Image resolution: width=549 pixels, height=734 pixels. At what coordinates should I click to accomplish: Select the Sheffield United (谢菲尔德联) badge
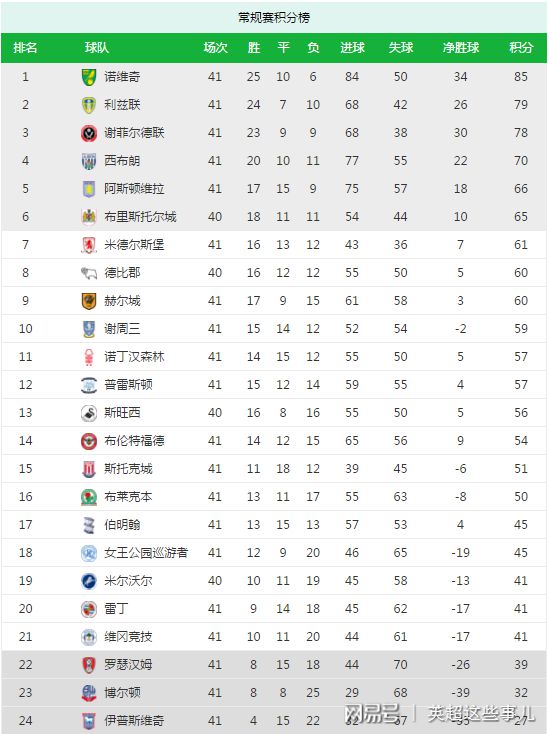(x=89, y=133)
